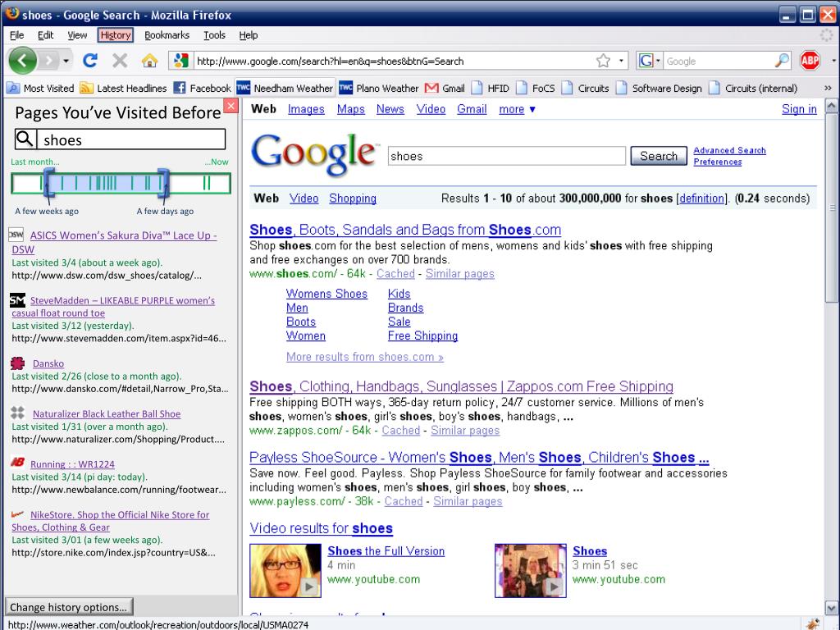Open the Dansko history entry
The image size is (840, 630).
point(48,363)
